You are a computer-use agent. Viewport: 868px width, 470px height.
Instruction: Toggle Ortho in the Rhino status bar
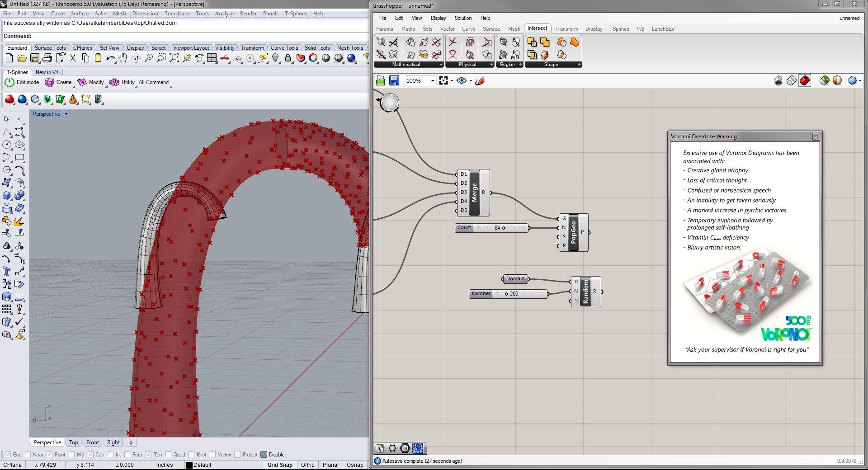click(x=307, y=465)
